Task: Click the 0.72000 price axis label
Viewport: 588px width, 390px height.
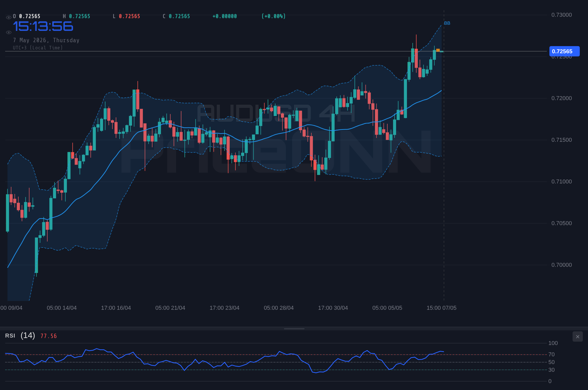Action: 562,98
